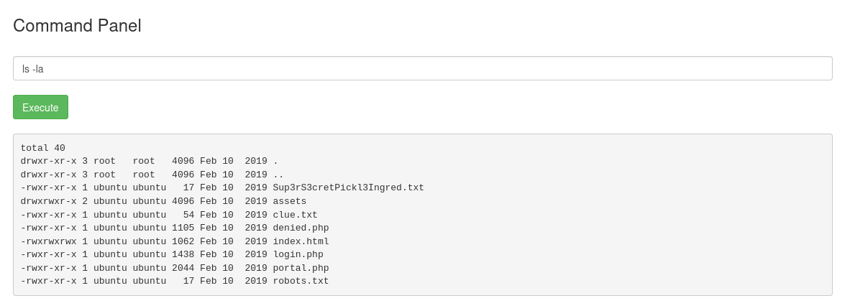
Task: Click the file size 2044 of portal.php
Action: pos(183,268)
